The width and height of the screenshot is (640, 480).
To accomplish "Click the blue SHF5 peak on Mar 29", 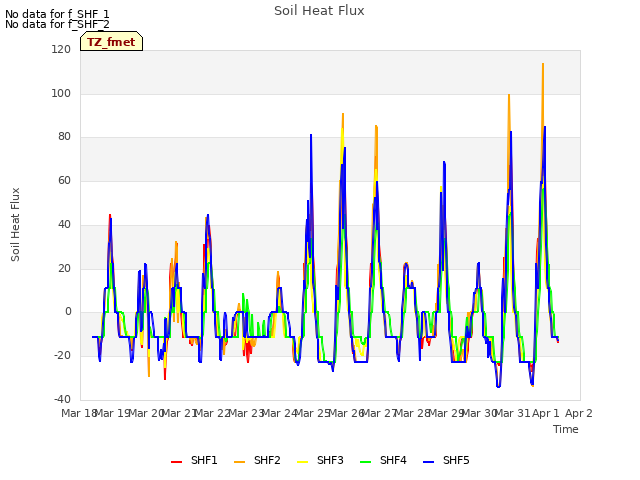I will tap(444, 162).
